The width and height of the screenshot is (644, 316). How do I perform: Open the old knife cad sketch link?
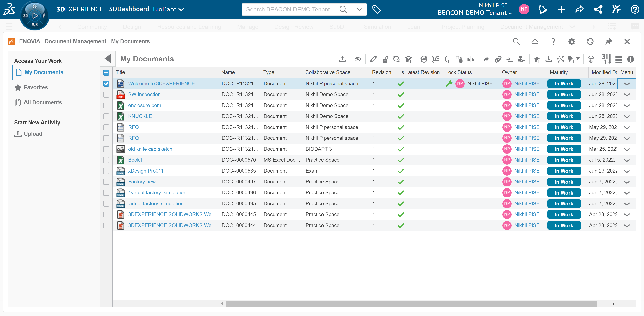[150, 149]
